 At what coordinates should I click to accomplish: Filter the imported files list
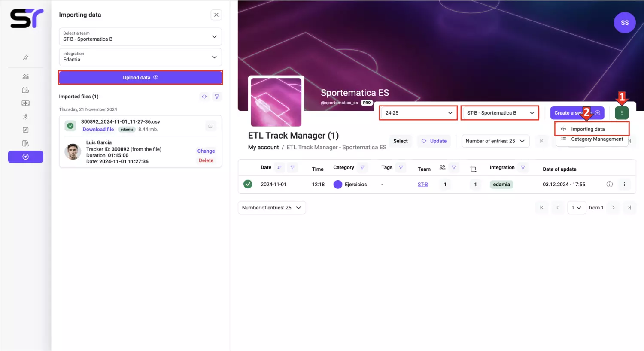(217, 97)
